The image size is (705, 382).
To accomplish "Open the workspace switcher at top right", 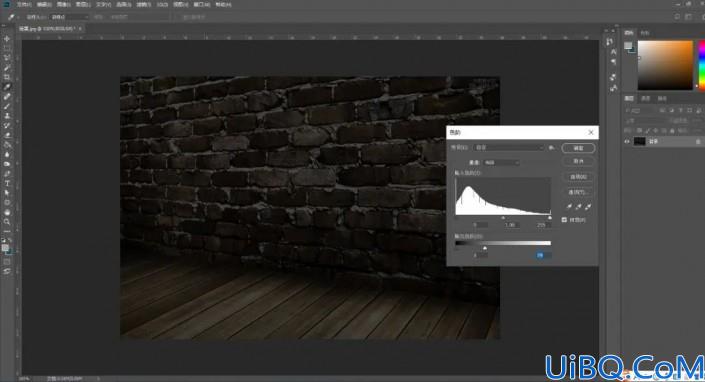I will pyautogui.click(x=689, y=17).
